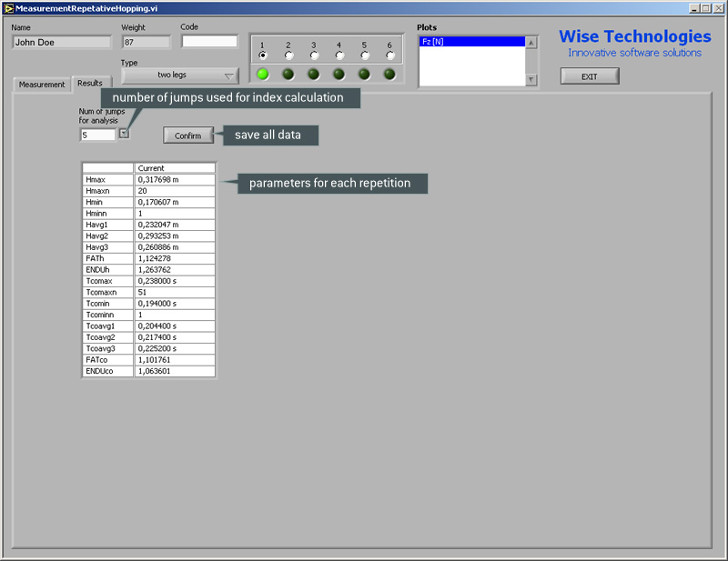Click the Hmin value 0,170607 m

[175, 203]
